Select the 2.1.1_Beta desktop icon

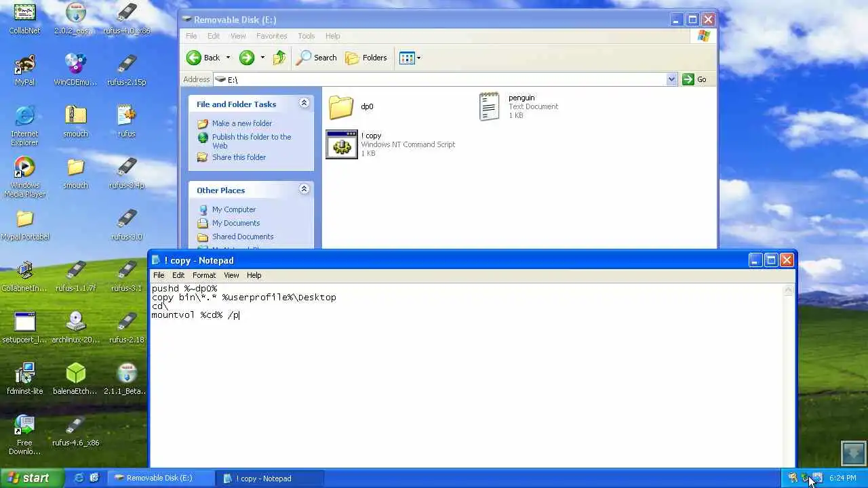(127, 379)
